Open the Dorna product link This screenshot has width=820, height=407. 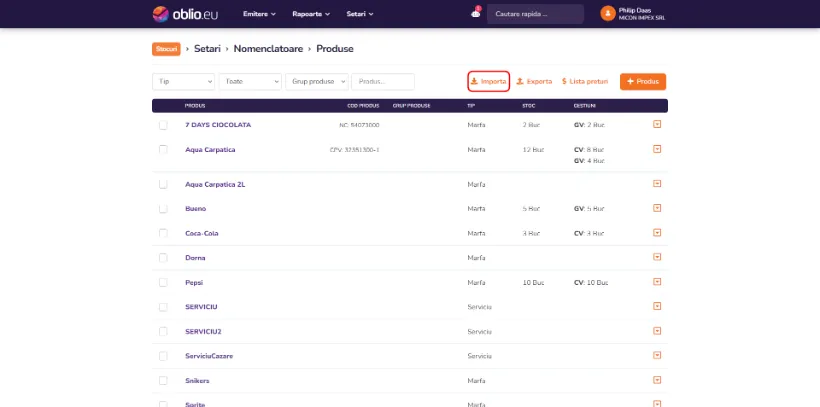click(195, 258)
